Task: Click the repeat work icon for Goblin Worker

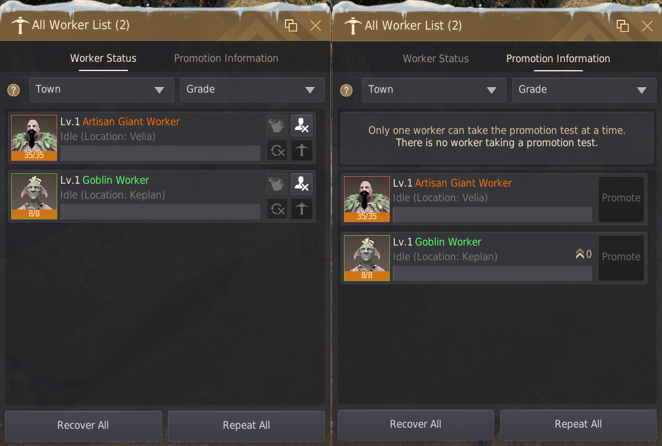Action: [277, 209]
